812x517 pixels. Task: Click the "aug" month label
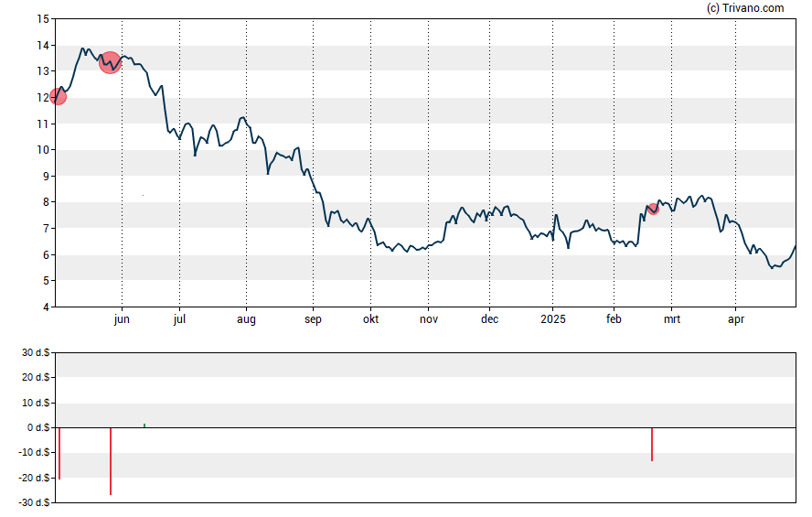(246, 319)
